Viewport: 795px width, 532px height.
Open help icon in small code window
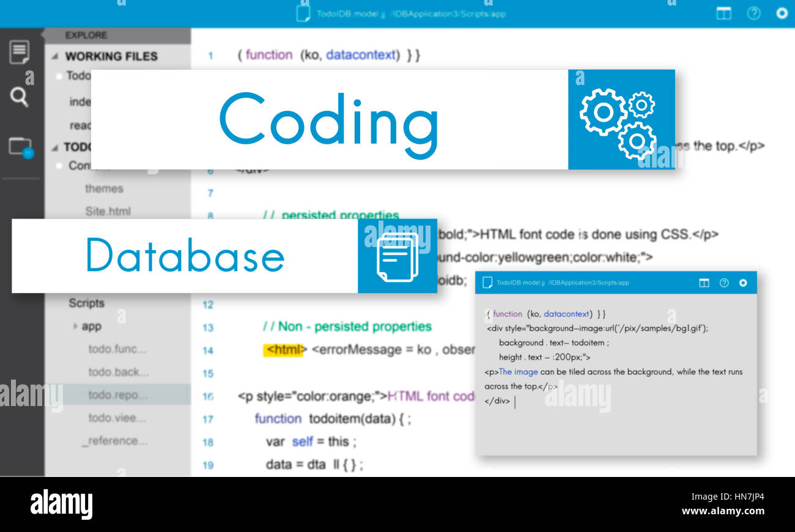pyautogui.click(x=724, y=283)
